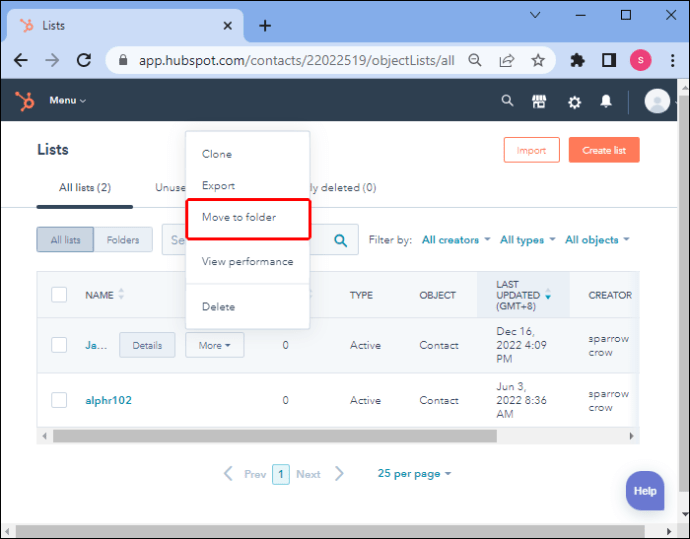Check the Ja... list row checkbox
Image resolution: width=690 pixels, height=539 pixels.
pos(59,345)
